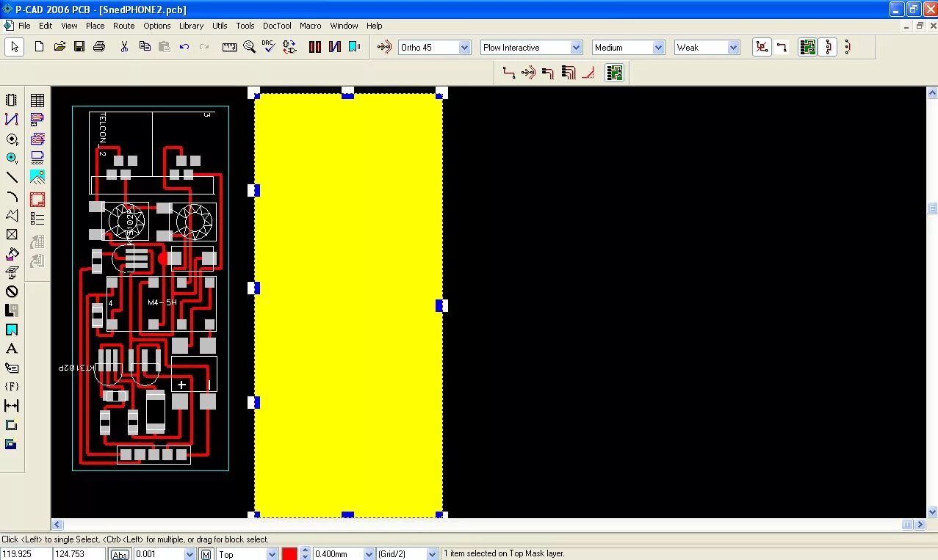Open the Options menu
The width and height of the screenshot is (938, 560).
(157, 26)
